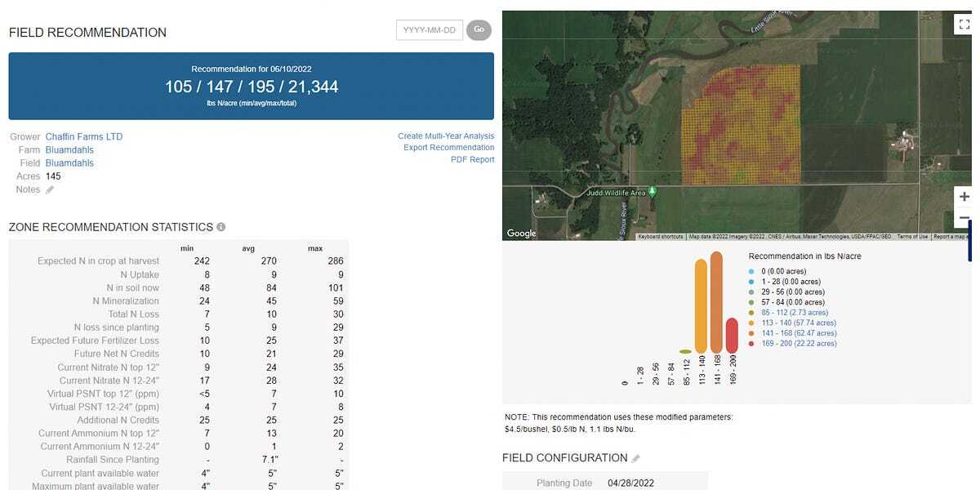Click Export Recommendation
Viewport: 980px width, 490px height.
pos(448,148)
